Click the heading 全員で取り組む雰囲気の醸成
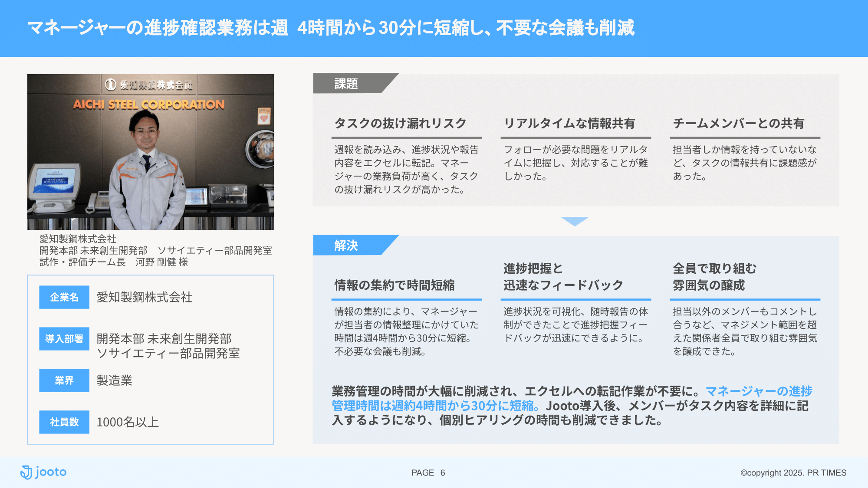 coord(714,277)
